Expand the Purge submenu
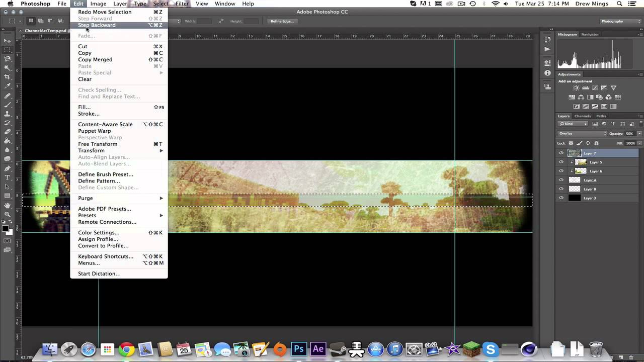This screenshot has width=644, height=362. [119, 198]
